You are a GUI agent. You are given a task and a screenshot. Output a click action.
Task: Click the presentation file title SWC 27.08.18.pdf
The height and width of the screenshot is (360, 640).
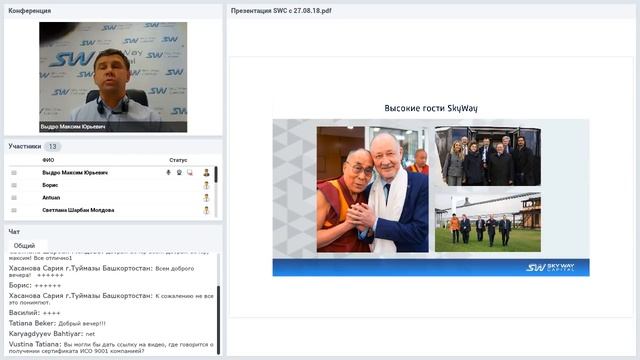click(x=281, y=11)
